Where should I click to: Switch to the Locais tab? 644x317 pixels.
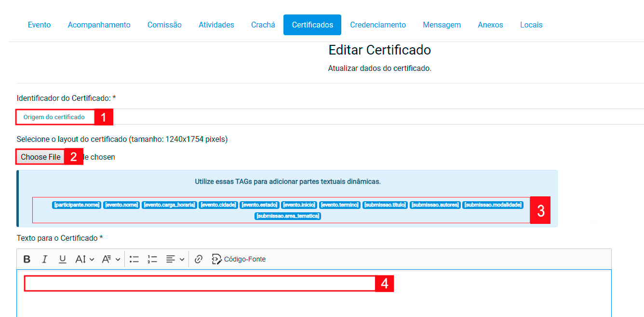(x=531, y=25)
